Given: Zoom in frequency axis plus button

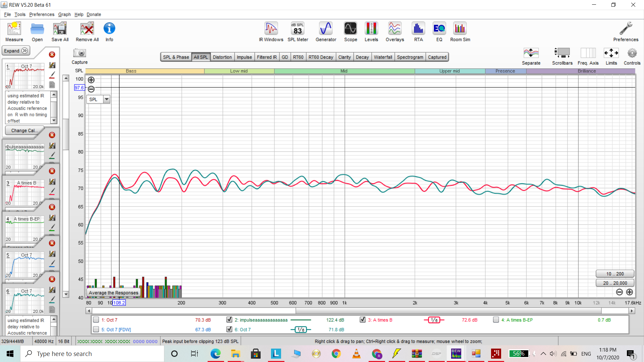Looking at the screenshot, I should coord(630,292).
